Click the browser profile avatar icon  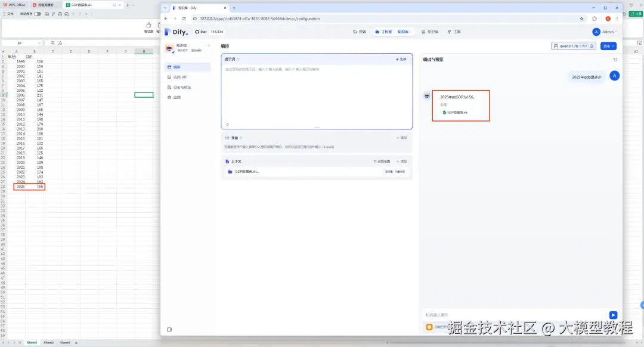(608, 18)
